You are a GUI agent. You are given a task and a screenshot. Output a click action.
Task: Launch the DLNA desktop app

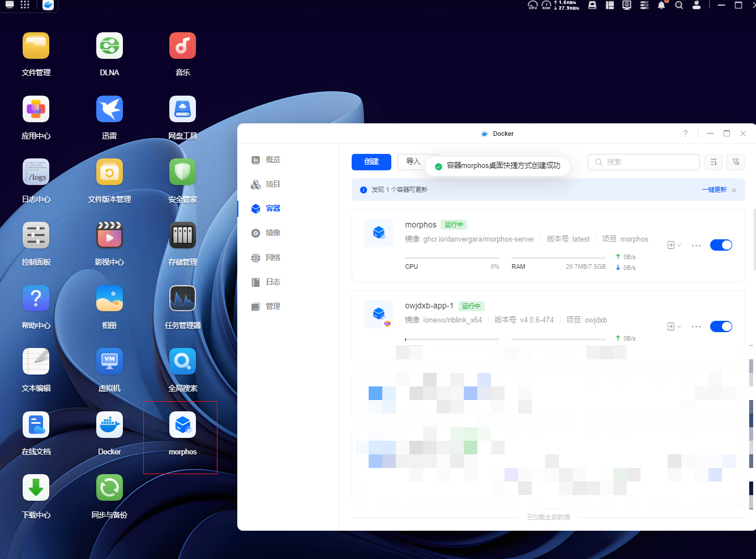[109, 46]
